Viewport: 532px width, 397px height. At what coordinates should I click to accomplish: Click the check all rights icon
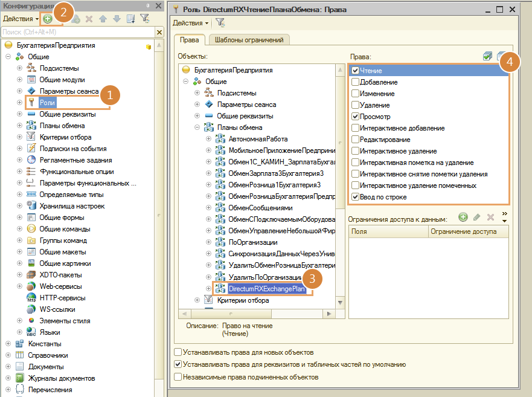487,56
